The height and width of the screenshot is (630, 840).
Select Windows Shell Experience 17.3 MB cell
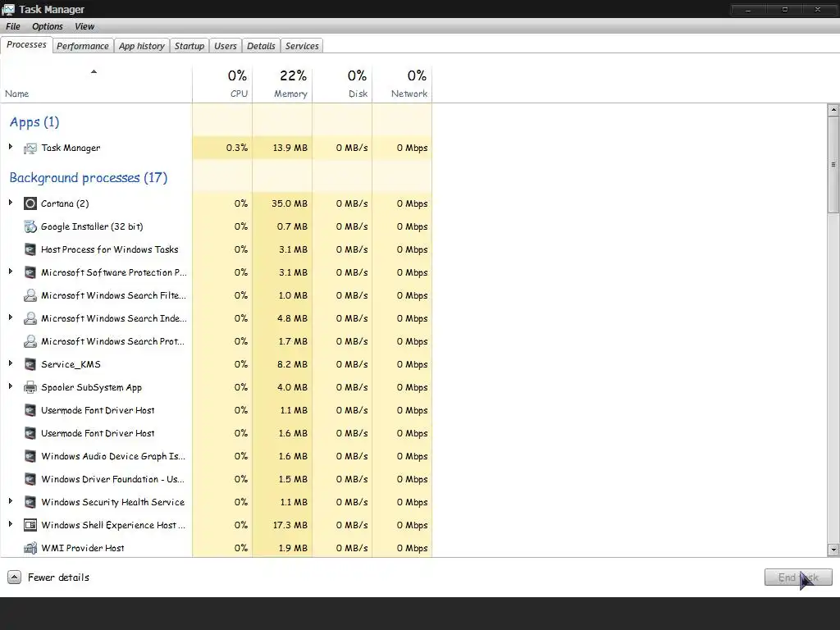click(282, 525)
